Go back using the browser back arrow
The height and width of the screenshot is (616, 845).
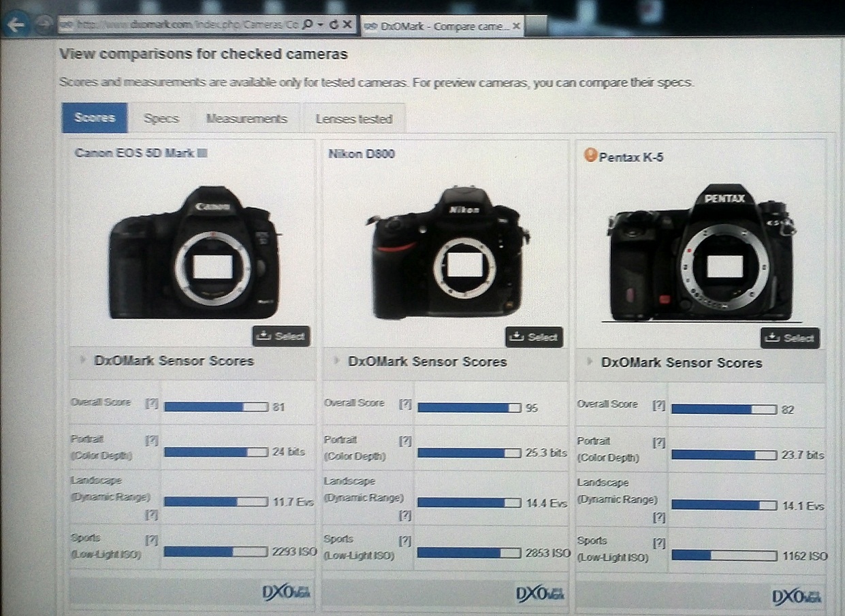17,25
